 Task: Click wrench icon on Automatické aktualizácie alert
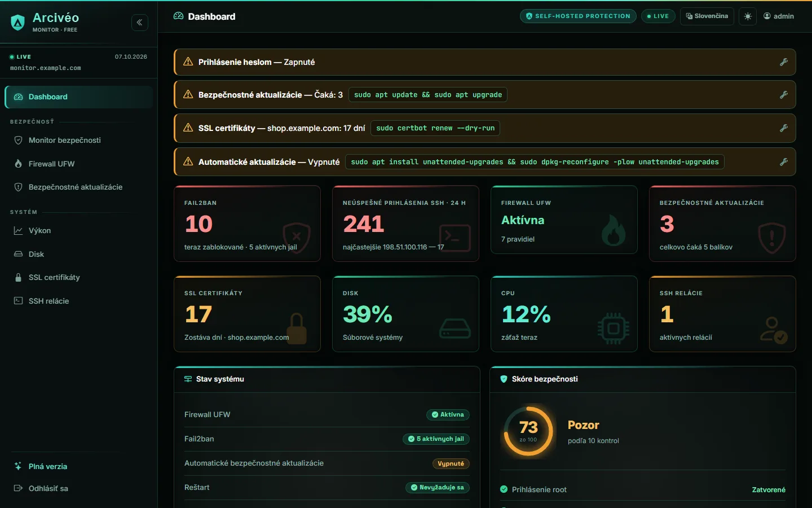click(x=784, y=162)
